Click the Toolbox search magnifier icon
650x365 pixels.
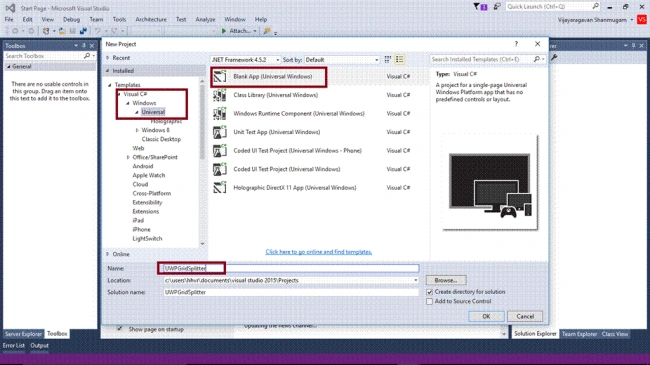pos(87,56)
